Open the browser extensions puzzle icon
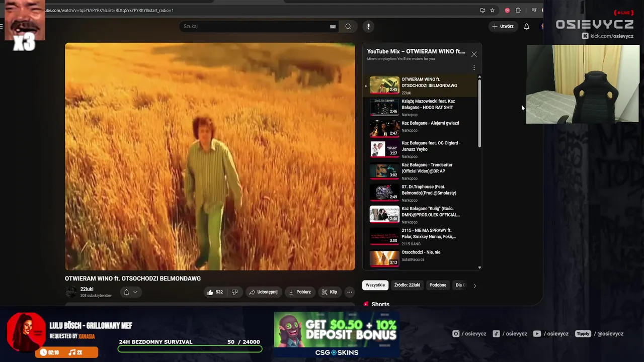Screen dimensions: 644x362 pos(518,10)
